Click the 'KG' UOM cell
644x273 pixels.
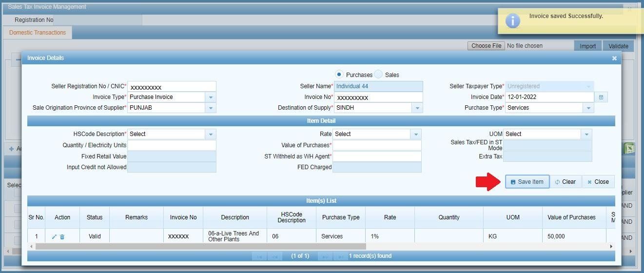[x=513, y=236]
